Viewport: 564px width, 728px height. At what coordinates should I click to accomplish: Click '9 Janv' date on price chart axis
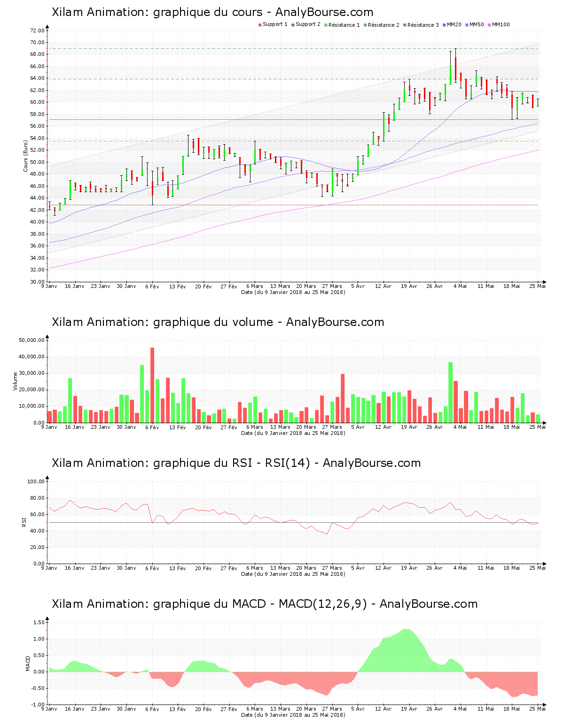49,286
